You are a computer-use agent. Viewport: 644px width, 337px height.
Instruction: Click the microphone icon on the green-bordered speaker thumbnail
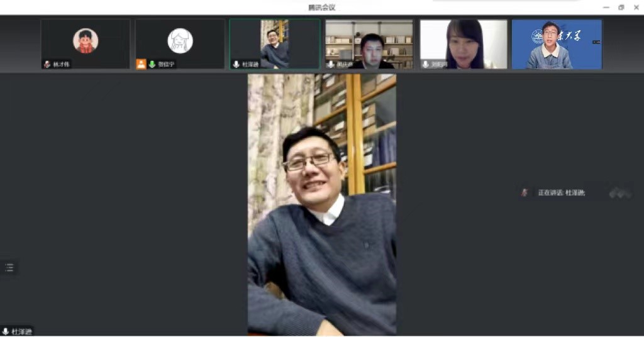tap(236, 64)
